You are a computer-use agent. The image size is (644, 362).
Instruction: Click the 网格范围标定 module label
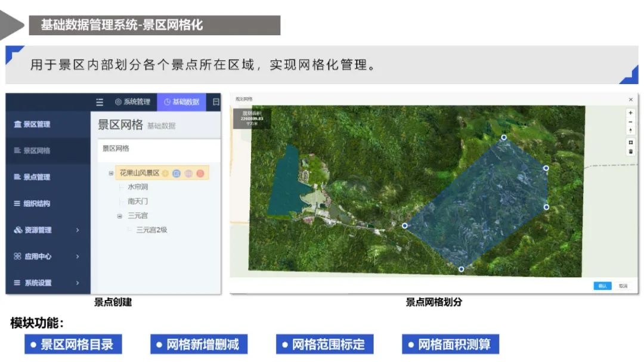click(x=324, y=344)
